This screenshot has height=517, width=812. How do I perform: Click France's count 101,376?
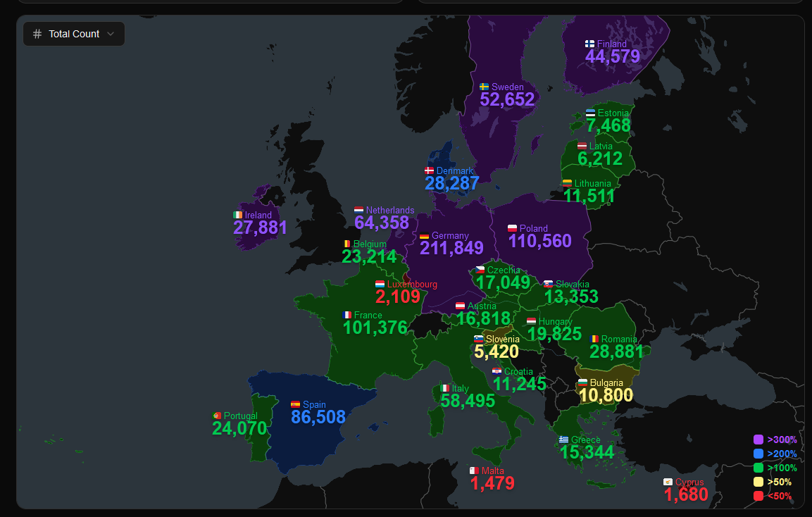(x=375, y=328)
